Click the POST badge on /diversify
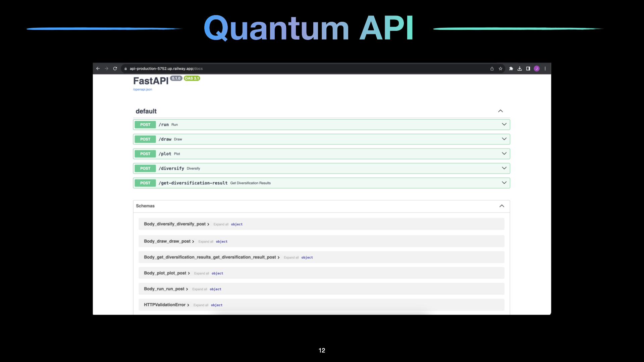 (145, 168)
